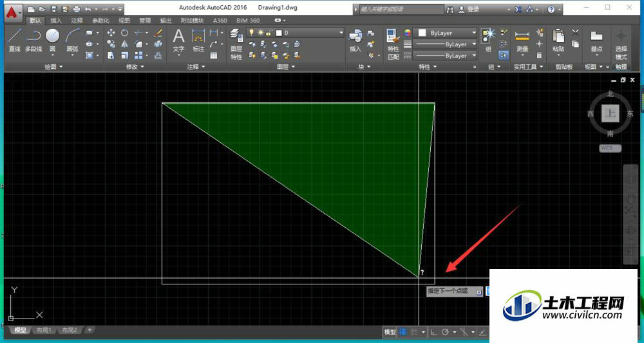Toggle layer freeze sun icon

click(260, 32)
